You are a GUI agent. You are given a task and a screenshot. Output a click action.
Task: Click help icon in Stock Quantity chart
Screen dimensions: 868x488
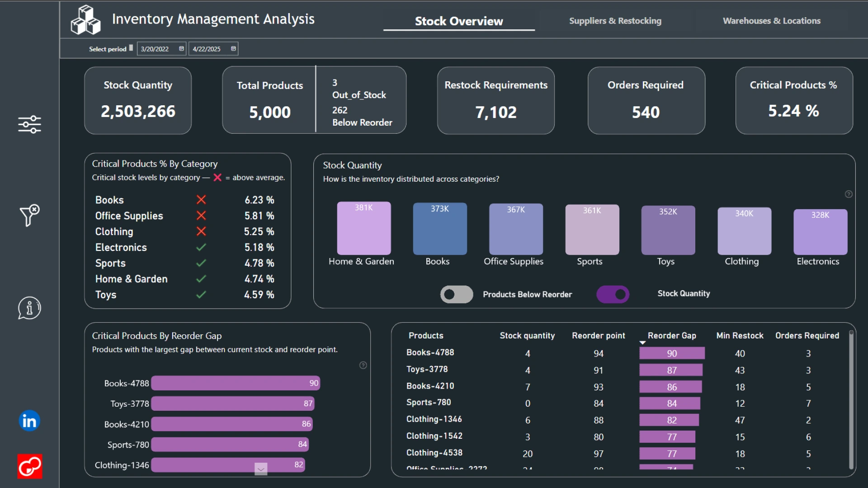click(x=849, y=194)
